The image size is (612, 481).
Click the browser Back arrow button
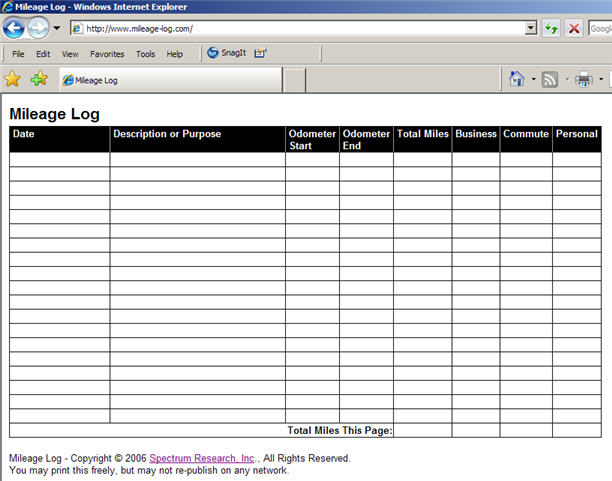click(x=14, y=28)
